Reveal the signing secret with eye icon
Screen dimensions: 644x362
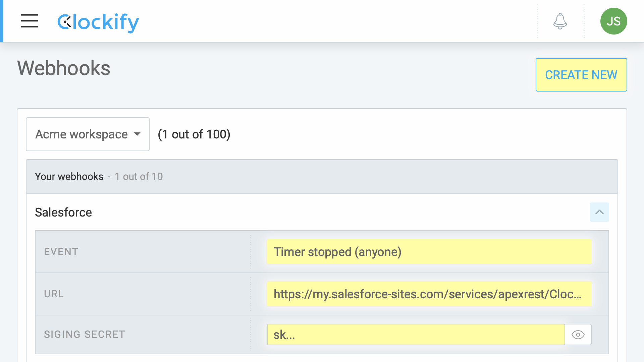(578, 335)
